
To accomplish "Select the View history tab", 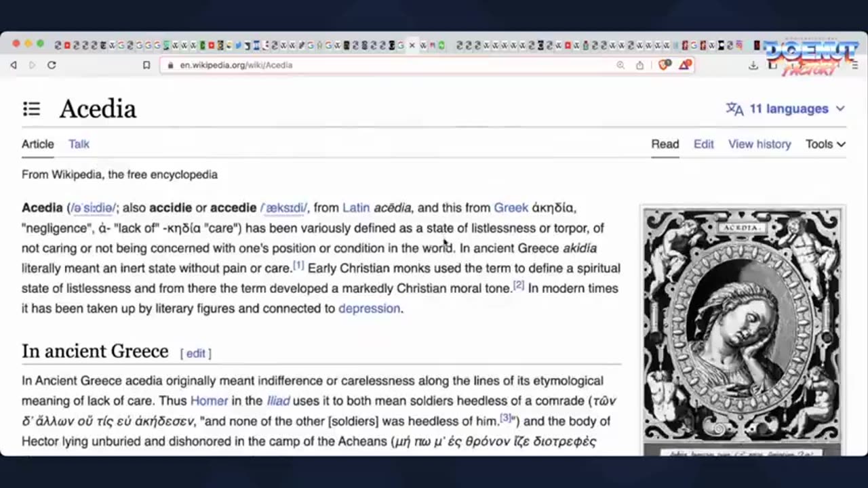I will (x=759, y=144).
